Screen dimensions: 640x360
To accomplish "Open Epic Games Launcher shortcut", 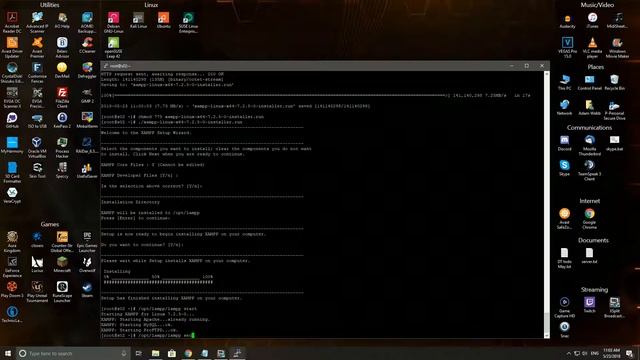I will click(x=87, y=242).
